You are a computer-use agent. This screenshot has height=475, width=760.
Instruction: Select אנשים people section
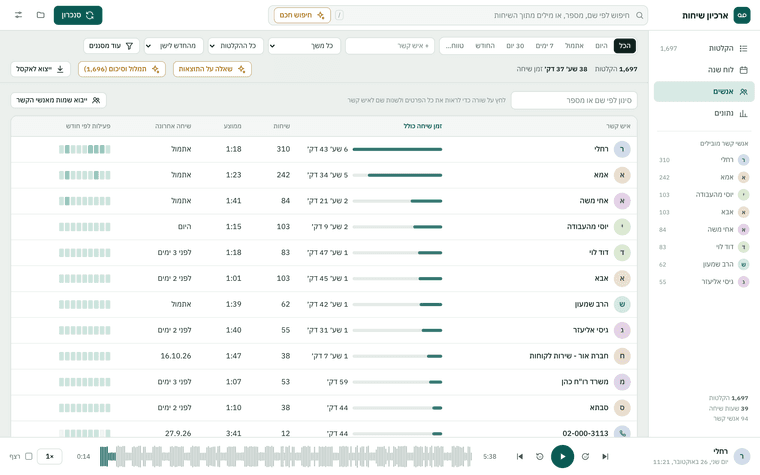click(704, 92)
